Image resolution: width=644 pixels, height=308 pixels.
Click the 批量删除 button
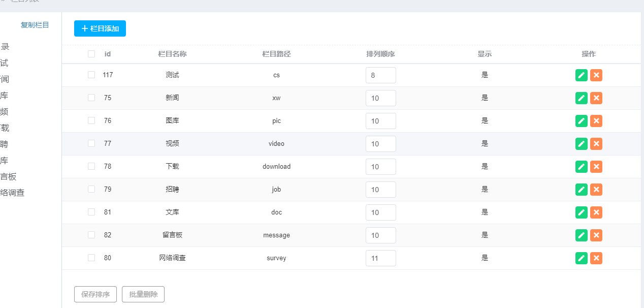(143, 294)
